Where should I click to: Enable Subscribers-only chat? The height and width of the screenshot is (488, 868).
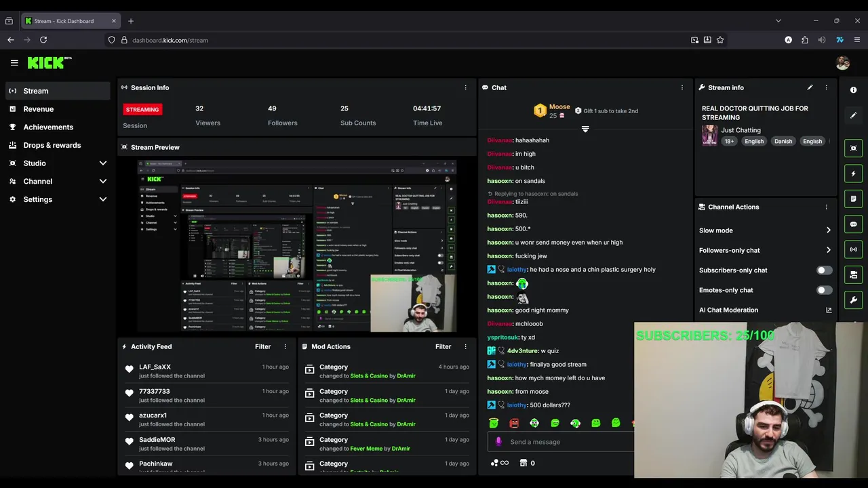(x=824, y=270)
